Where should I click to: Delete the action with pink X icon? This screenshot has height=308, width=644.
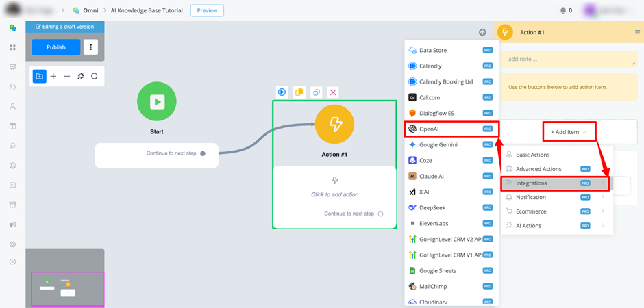[x=333, y=92]
